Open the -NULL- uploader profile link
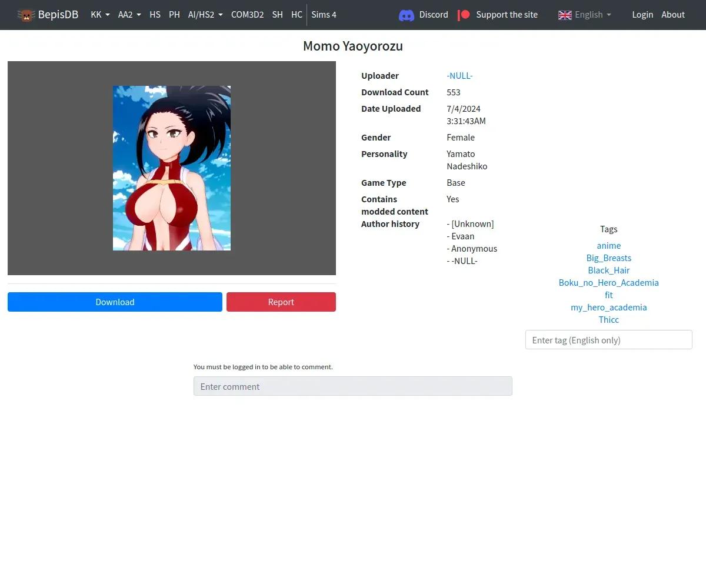Image resolution: width=706 pixels, height=588 pixels. [x=459, y=75]
